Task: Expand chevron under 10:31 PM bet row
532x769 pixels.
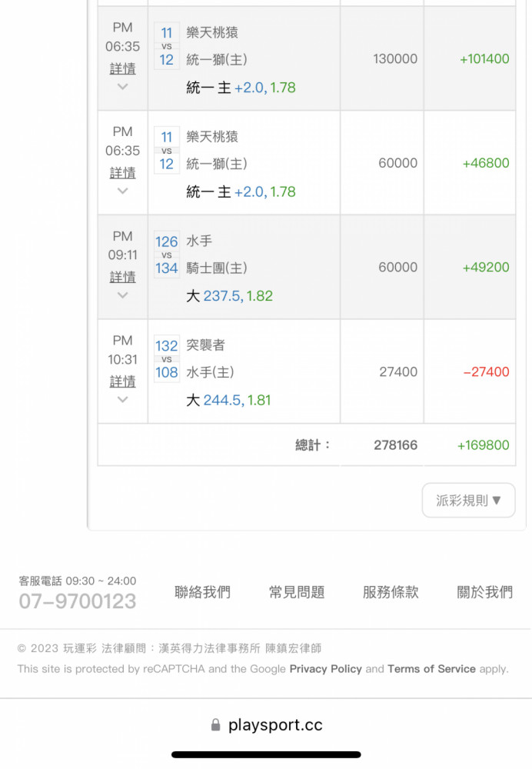Action: point(122,400)
